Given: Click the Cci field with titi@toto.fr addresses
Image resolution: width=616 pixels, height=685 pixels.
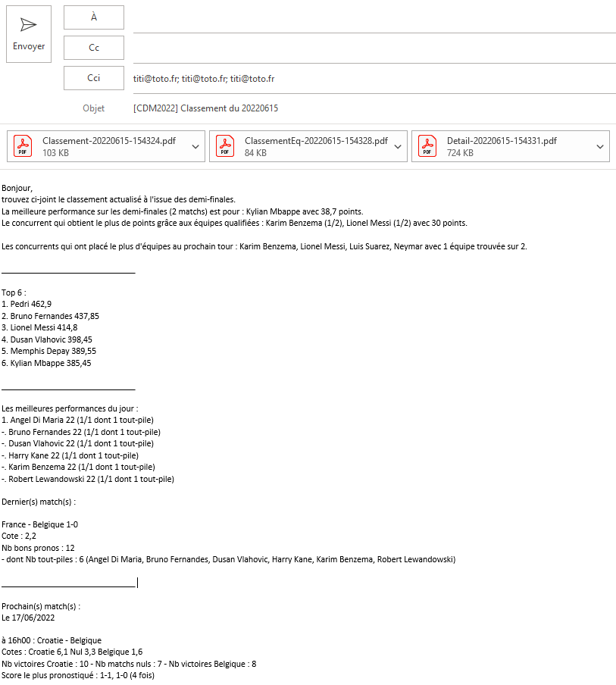Looking at the screenshot, I should (x=374, y=79).
